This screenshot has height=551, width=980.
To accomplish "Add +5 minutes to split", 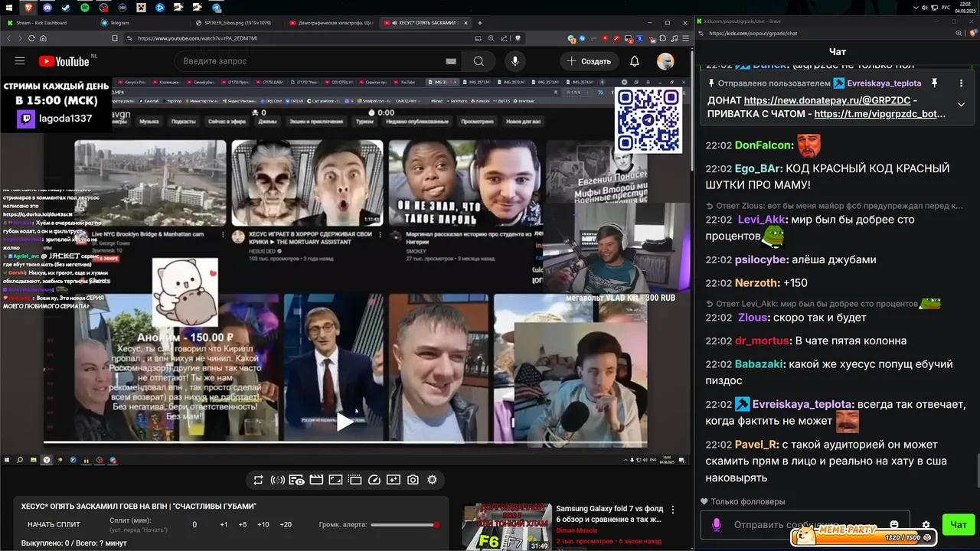I will click(243, 524).
